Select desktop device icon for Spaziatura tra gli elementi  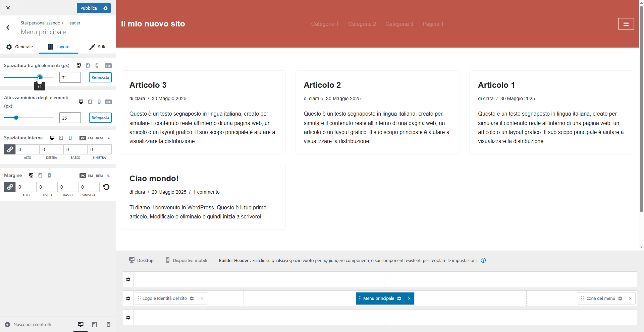[x=79, y=66]
